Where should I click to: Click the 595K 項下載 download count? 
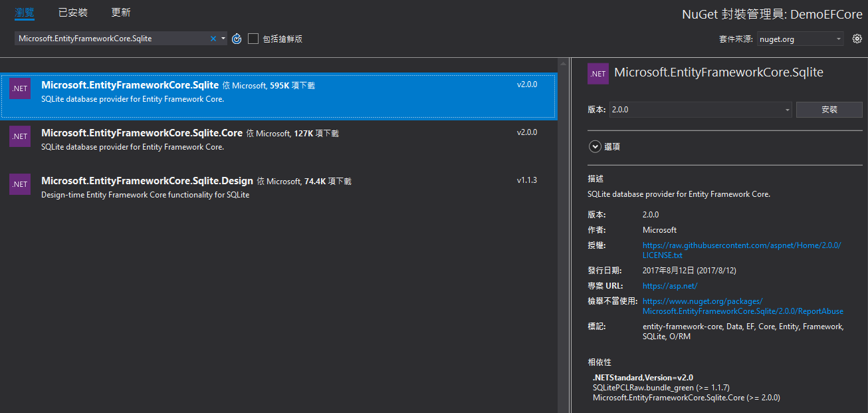coord(292,86)
